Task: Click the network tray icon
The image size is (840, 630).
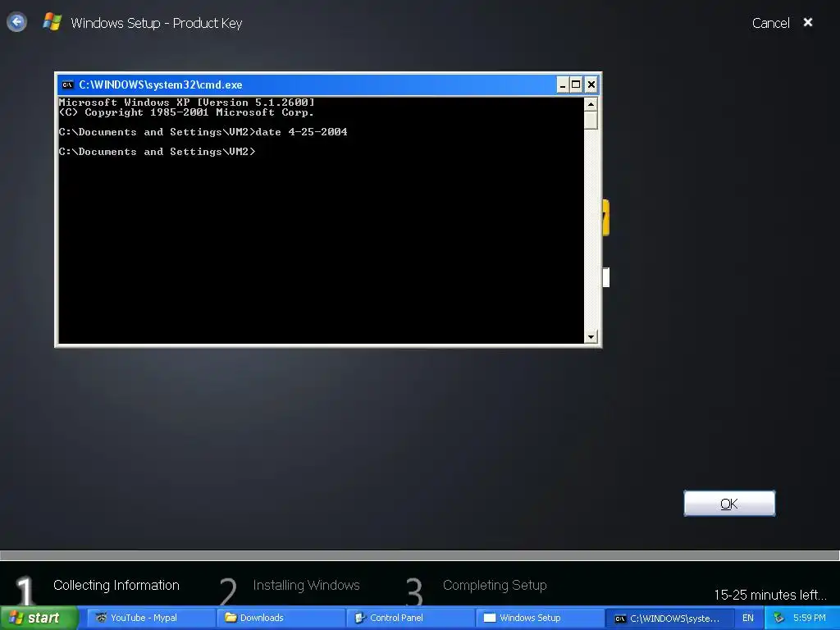Action: (x=778, y=618)
